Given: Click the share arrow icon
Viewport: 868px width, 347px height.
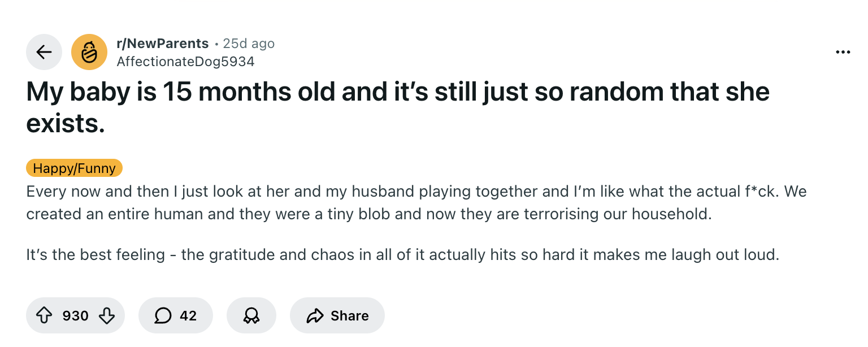Looking at the screenshot, I should coord(315,315).
